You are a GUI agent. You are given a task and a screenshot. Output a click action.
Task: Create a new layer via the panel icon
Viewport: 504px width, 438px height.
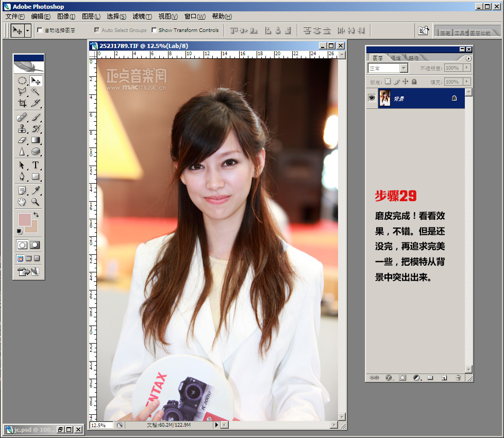click(444, 377)
